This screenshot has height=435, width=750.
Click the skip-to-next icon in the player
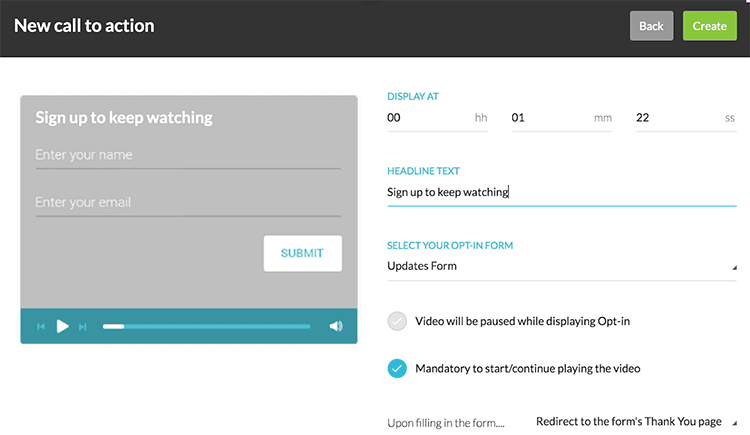pyautogui.click(x=82, y=327)
